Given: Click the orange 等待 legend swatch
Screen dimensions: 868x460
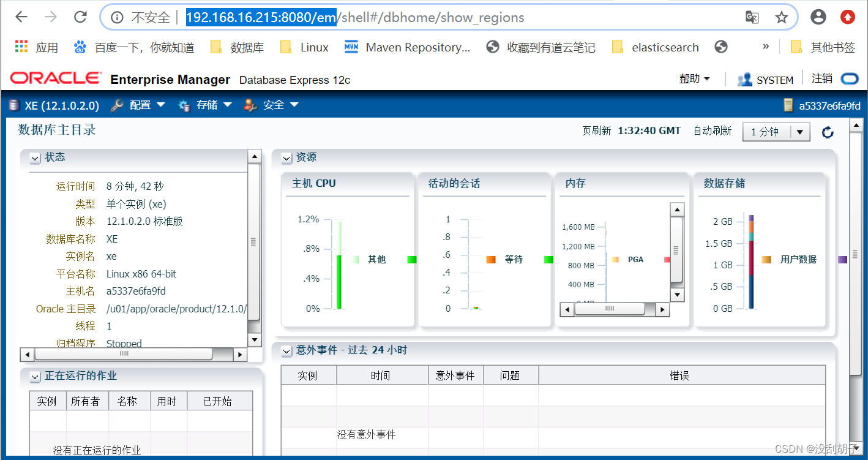Looking at the screenshot, I should click(x=491, y=259).
